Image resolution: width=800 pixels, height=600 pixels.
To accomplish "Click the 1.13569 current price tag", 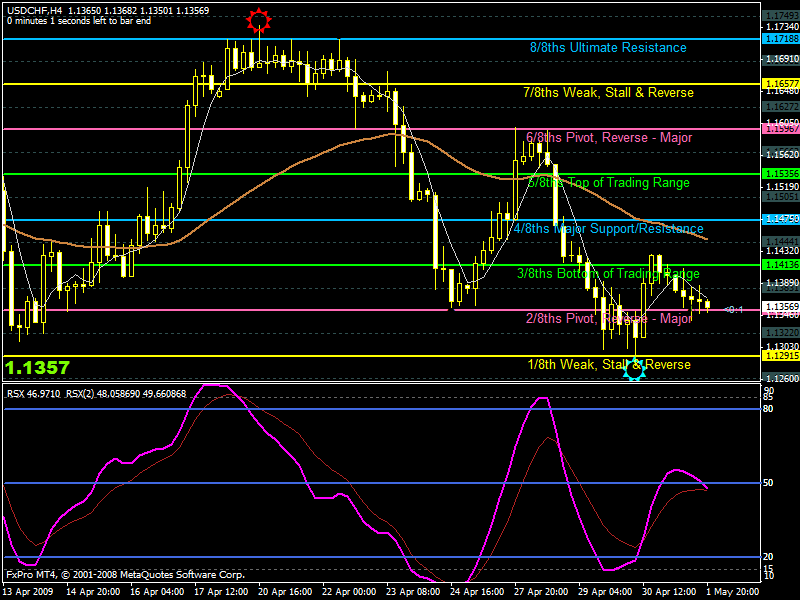I will click(x=781, y=306).
